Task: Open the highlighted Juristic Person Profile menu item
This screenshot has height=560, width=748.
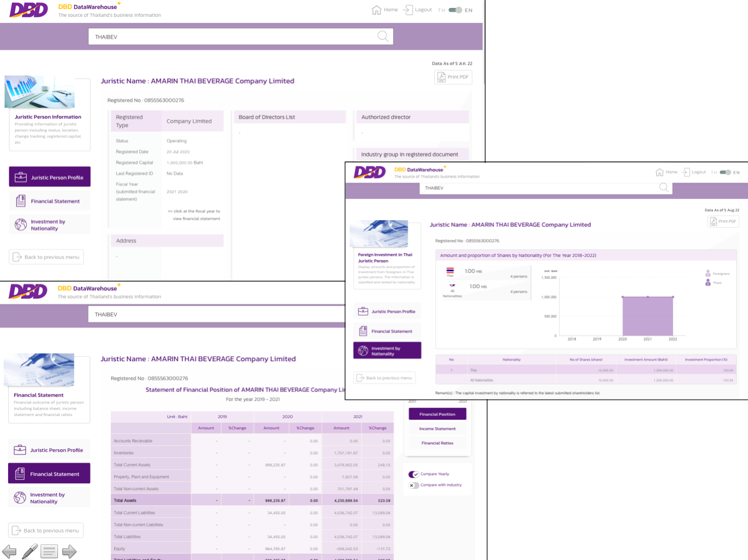Action: [x=50, y=177]
